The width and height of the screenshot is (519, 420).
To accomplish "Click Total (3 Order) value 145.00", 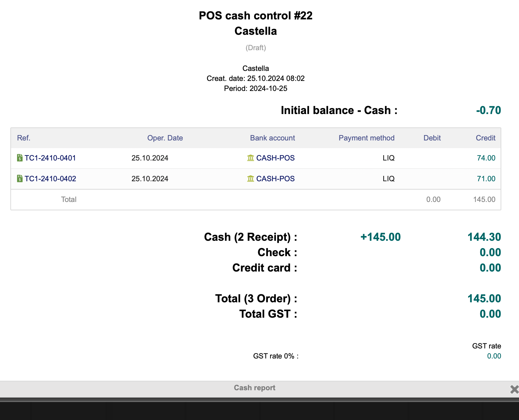I will tap(484, 299).
